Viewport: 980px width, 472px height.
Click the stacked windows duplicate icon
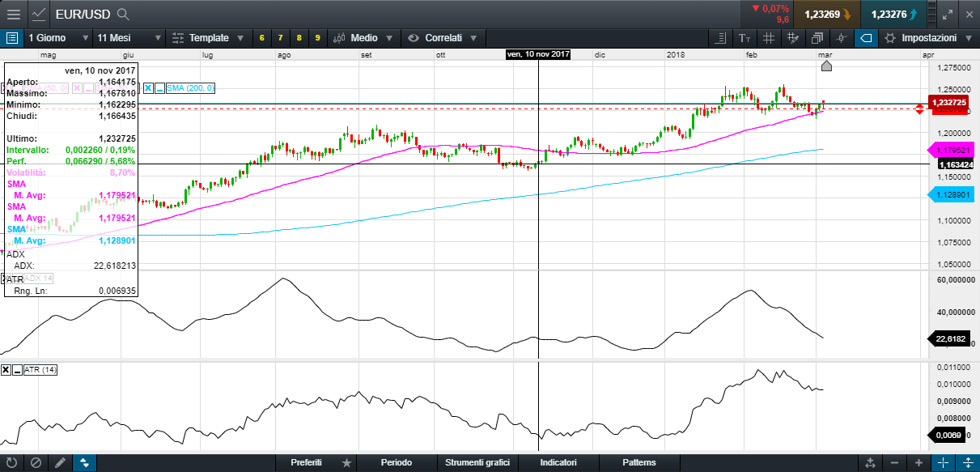[817, 38]
